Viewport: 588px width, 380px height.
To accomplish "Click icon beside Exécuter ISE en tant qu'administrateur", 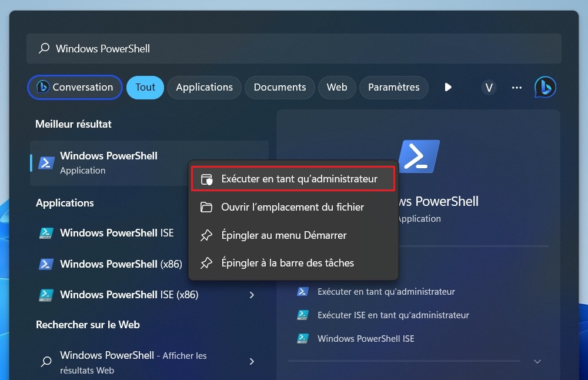I will [x=302, y=315].
